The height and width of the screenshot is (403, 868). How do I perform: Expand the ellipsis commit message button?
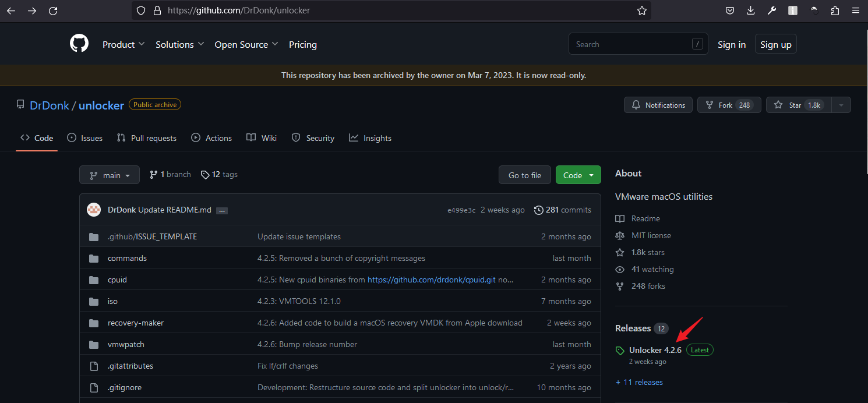pos(221,210)
